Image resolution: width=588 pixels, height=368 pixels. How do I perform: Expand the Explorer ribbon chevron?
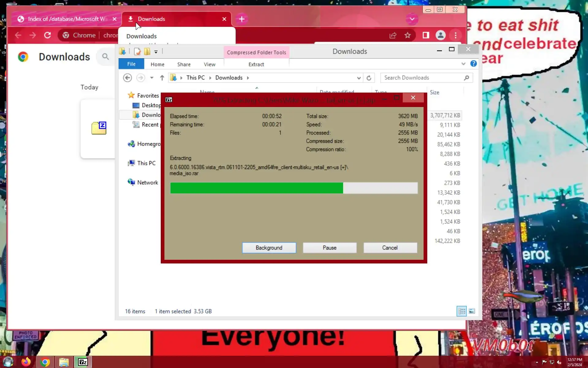pyautogui.click(x=463, y=64)
